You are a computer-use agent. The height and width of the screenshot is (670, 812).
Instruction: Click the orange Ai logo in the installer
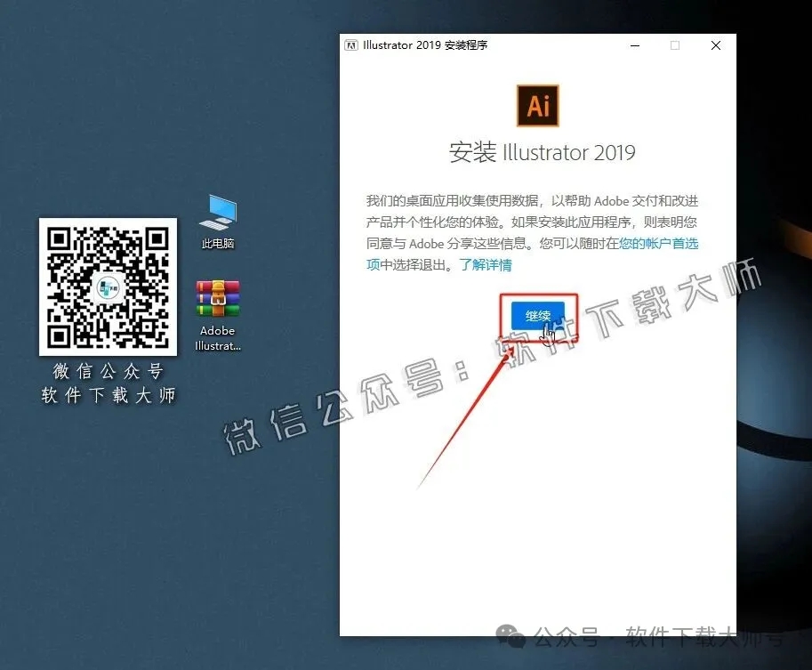[537, 104]
